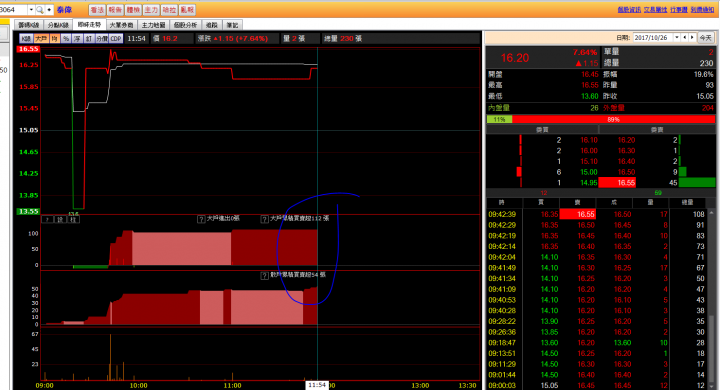720x390 pixels.
Task: Go to previous date with left arrow
Action: click(685, 38)
